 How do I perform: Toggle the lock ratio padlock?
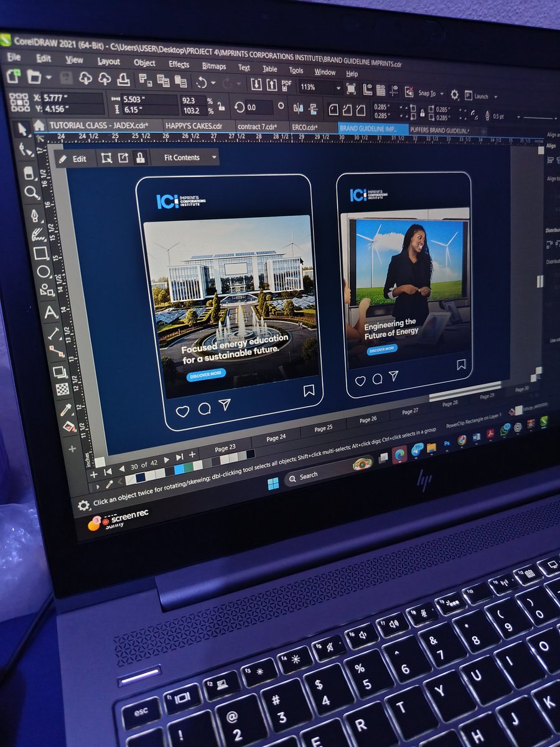pyautogui.click(x=221, y=105)
